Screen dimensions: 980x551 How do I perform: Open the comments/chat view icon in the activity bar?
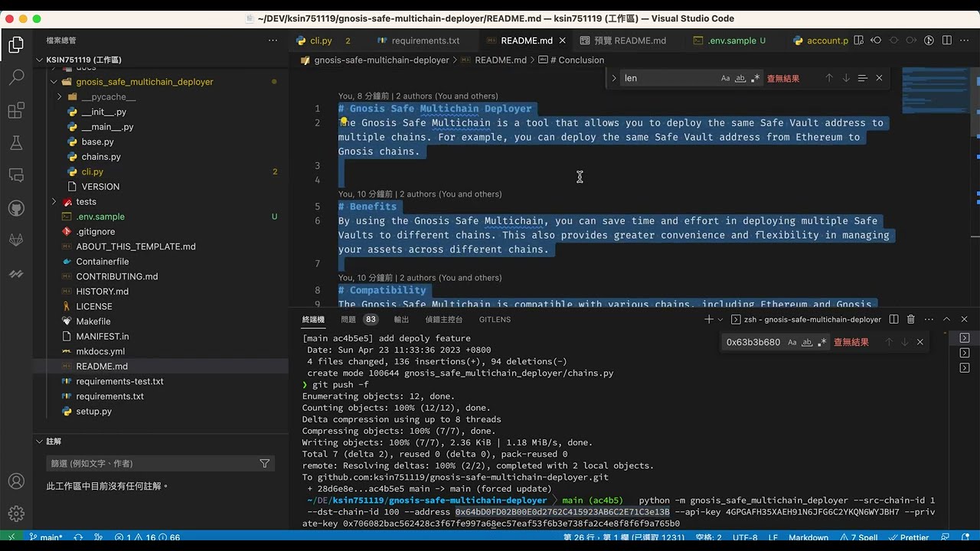16,175
